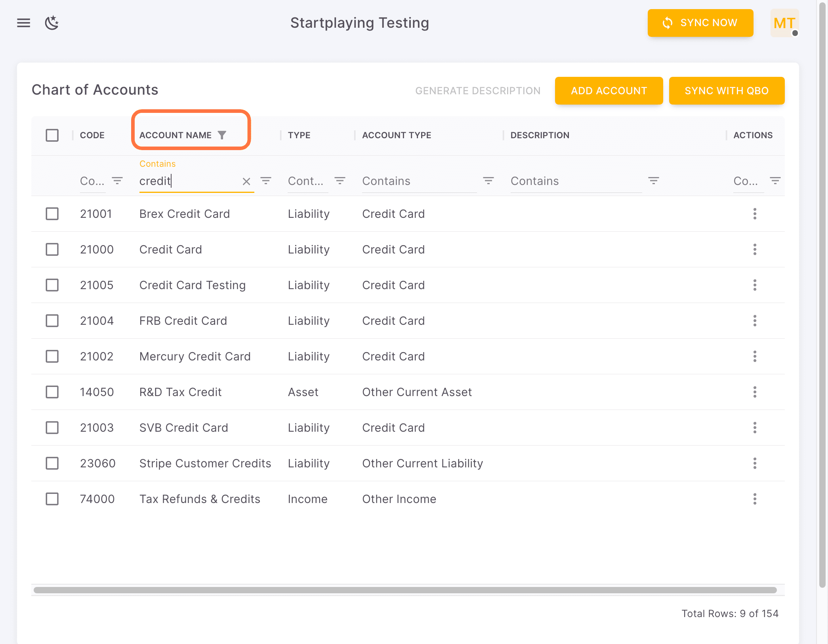Viewport: 828px width, 644px height.
Task: Check the select-all checkbox in the header
Action: click(x=52, y=135)
